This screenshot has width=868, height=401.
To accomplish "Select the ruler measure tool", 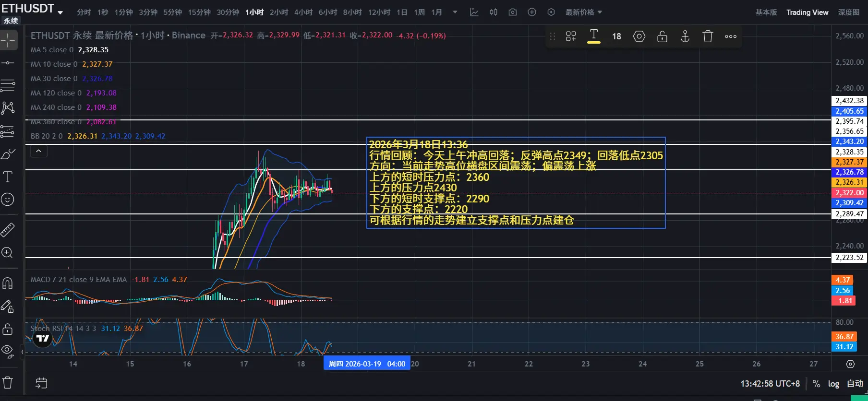I will coord(8,230).
